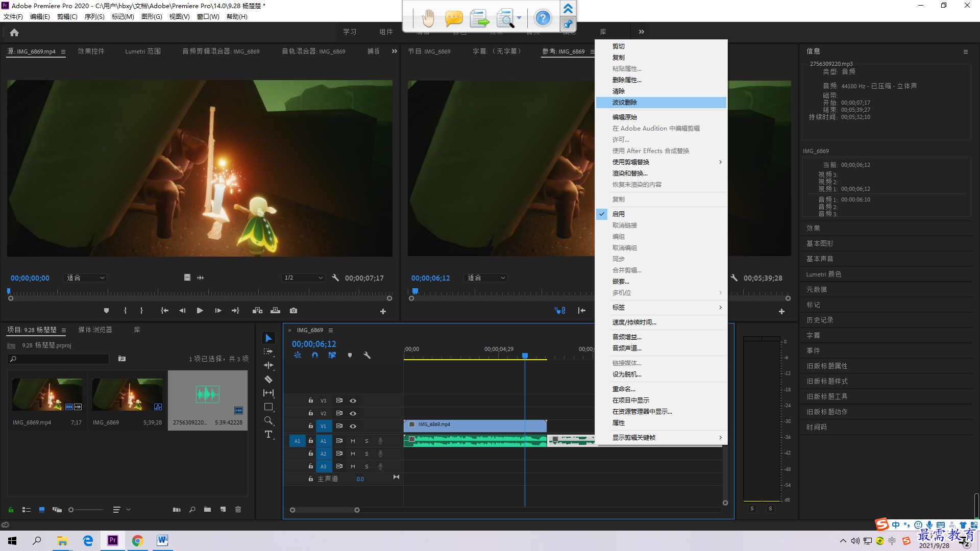
Task: Choose 波纹删除 in context menu
Action: tap(661, 102)
